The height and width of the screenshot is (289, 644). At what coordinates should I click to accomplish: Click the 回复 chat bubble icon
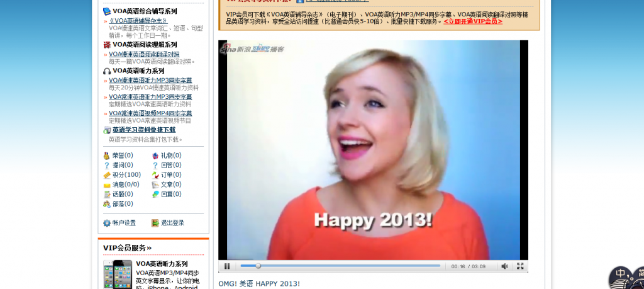(x=155, y=195)
